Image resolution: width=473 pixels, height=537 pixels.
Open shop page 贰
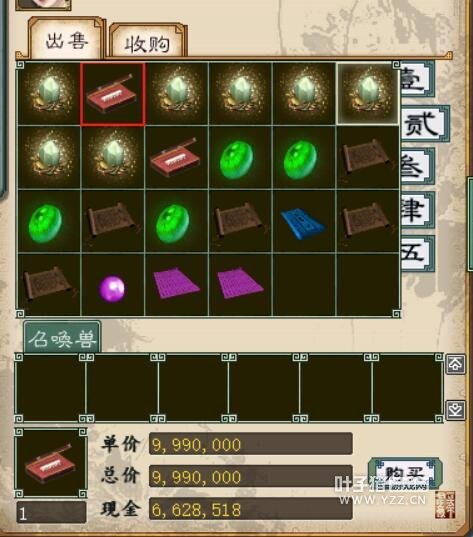(x=425, y=124)
